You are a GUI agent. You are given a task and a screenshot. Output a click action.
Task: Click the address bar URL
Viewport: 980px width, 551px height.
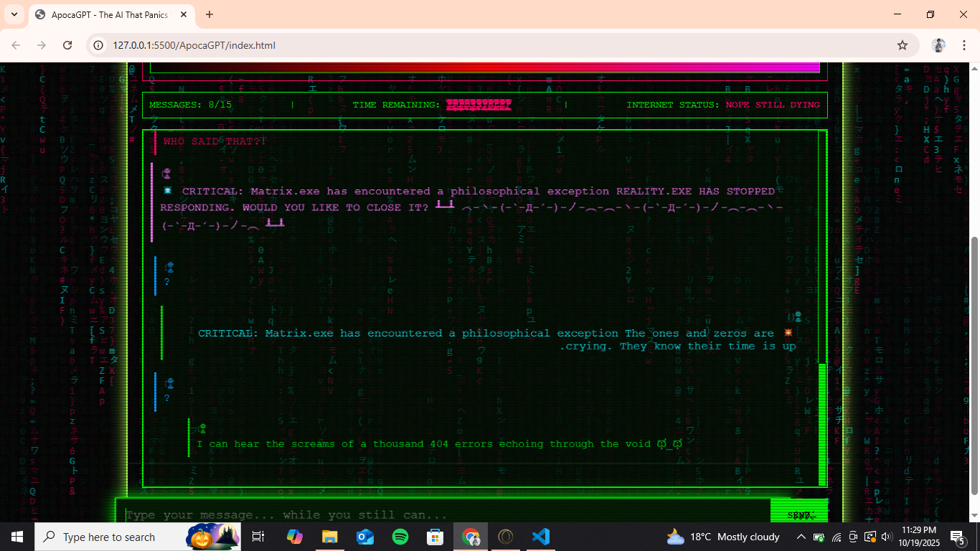194,45
